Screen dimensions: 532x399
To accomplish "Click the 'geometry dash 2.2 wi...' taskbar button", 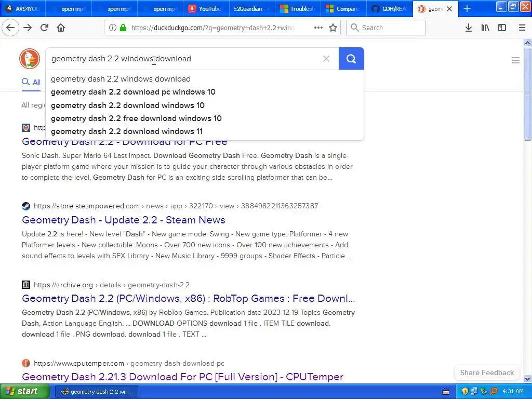I will coord(96,392).
